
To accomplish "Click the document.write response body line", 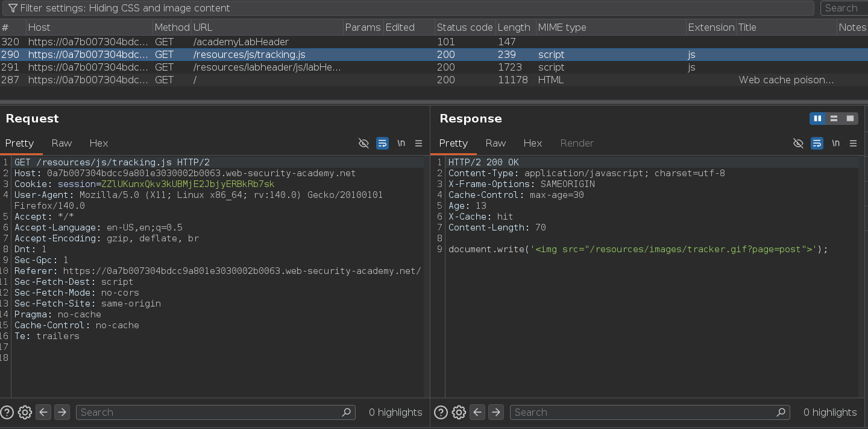I will [638, 249].
